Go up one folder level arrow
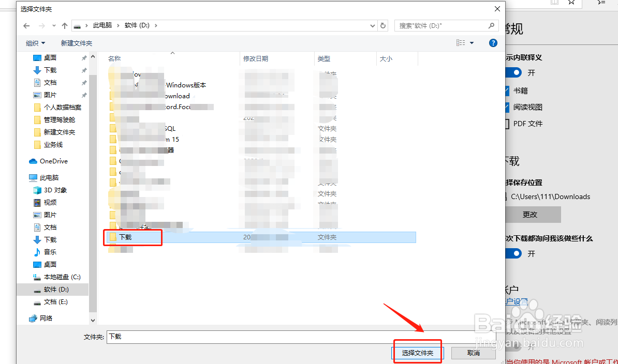 [65, 25]
